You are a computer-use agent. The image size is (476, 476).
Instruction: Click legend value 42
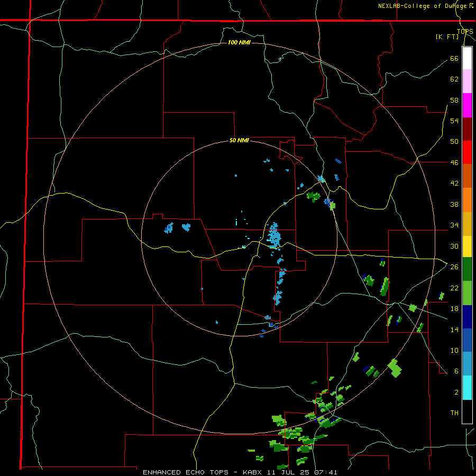click(454, 184)
